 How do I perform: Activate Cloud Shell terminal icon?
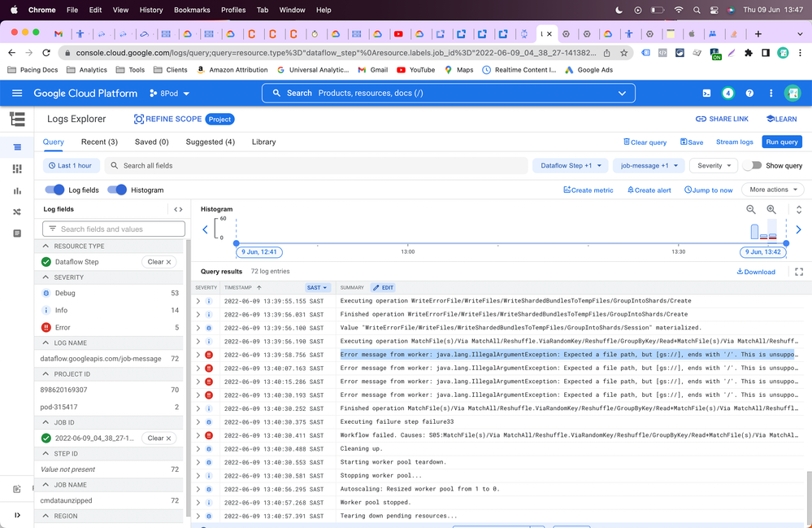pos(706,94)
